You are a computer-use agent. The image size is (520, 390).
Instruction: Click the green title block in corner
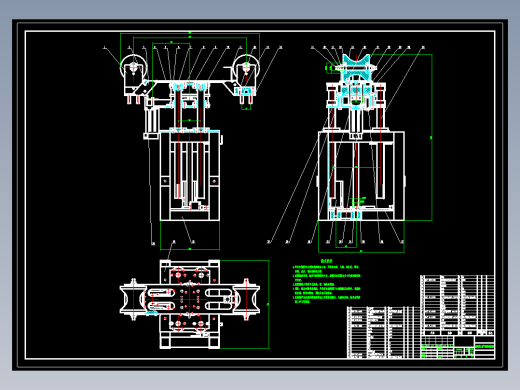[x=458, y=347]
